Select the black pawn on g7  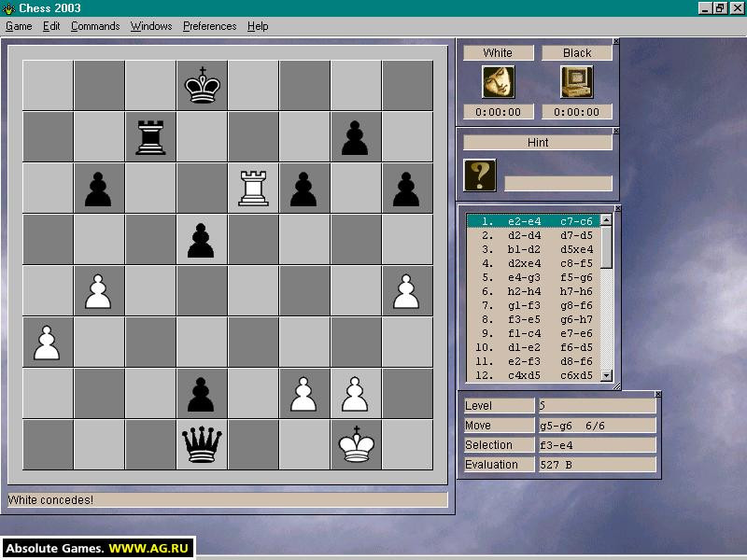tap(355, 138)
